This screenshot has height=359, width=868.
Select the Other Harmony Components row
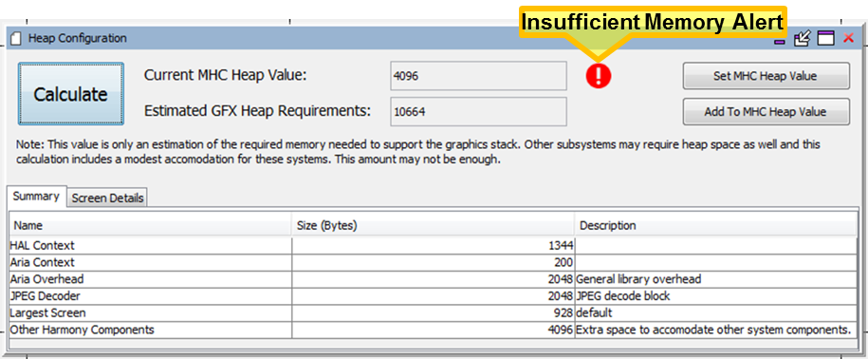tap(433, 330)
